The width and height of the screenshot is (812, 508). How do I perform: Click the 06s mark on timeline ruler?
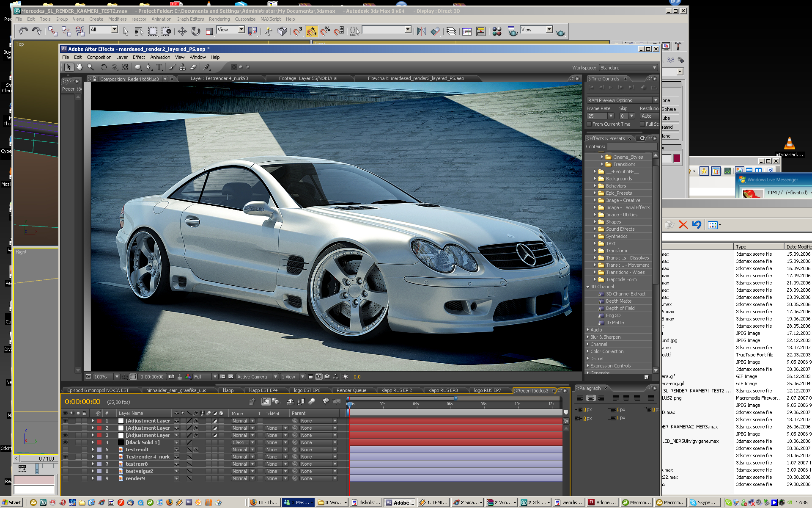click(x=450, y=404)
